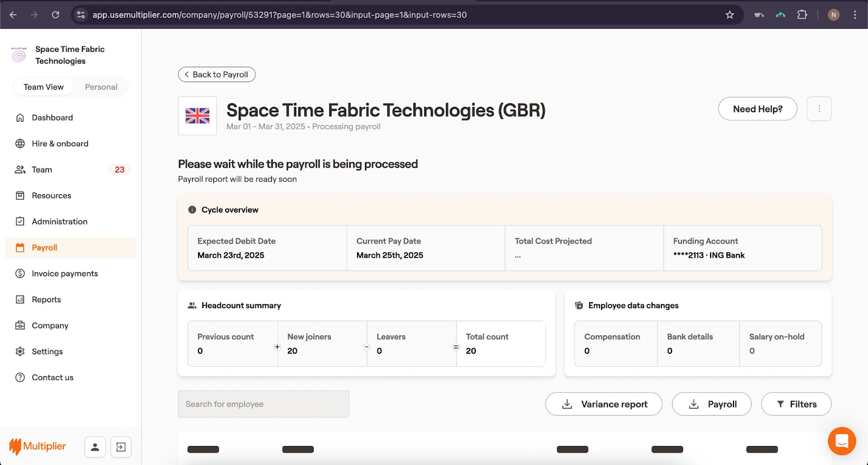
Task: Click the Space Time Fabric Technologies logo
Action: tap(19, 55)
